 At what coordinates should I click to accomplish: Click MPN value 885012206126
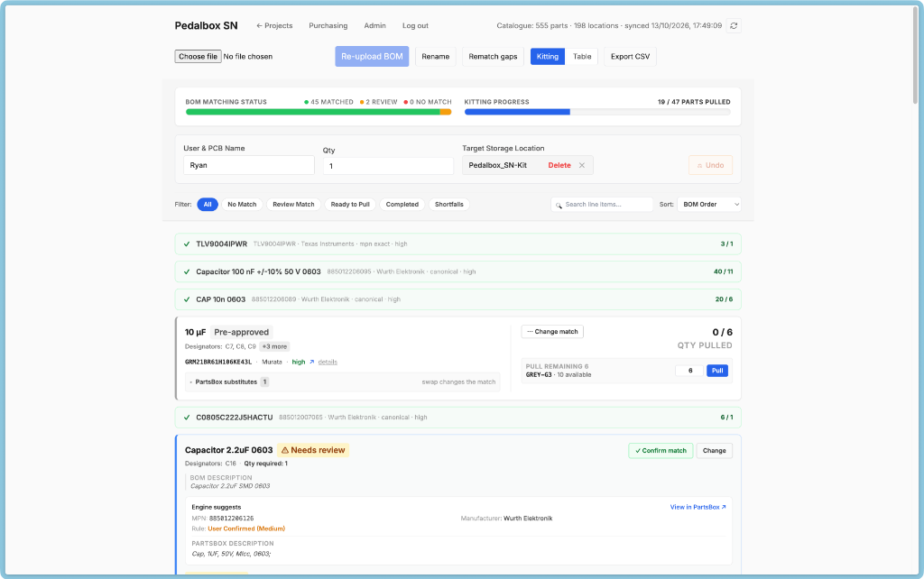tap(232, 519)
